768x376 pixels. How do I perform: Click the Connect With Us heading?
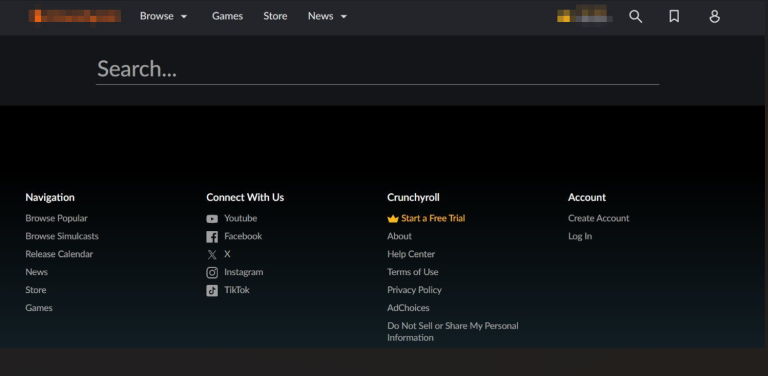(245, 197)
